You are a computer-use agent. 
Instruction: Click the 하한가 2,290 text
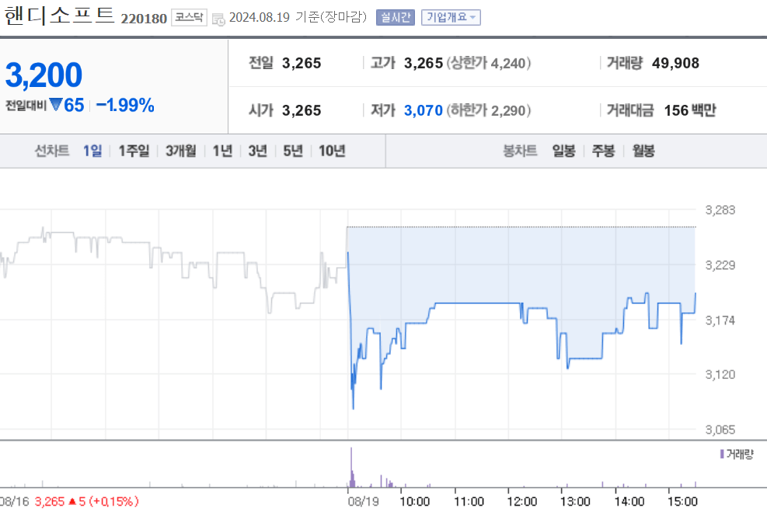tap(488, 110)
